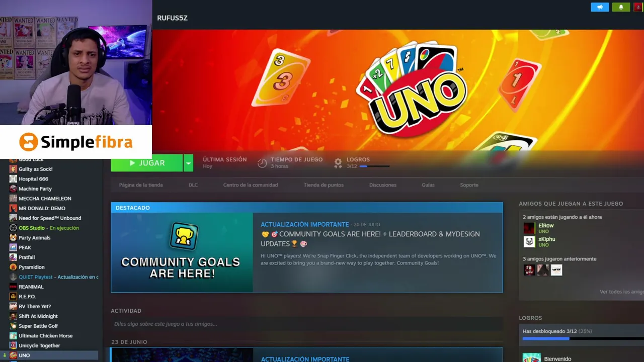Click the second ACTUALIZACIÓN IMPORTANTE heading at bottom

(305, 359)
